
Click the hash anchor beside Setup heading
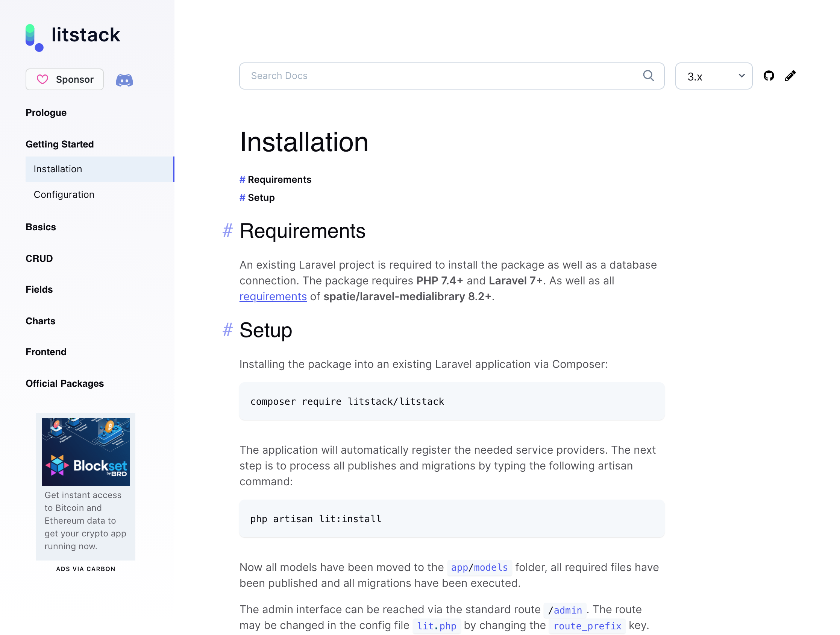227,330
